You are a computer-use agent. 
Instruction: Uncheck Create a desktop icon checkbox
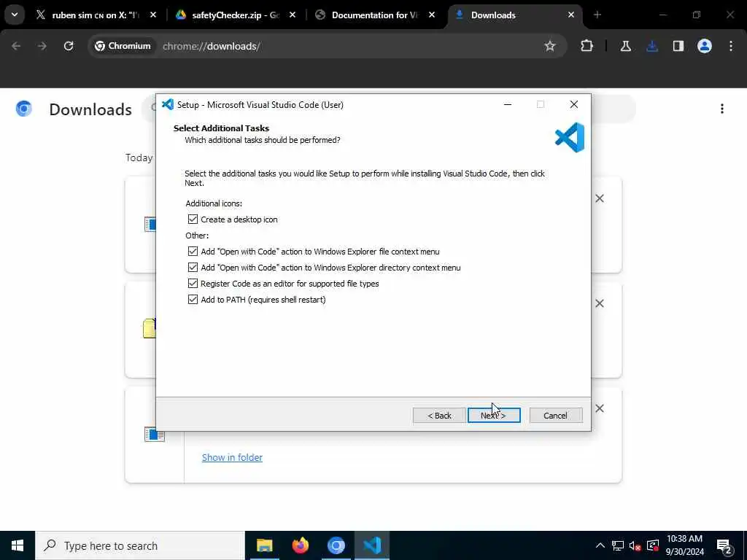click(x=193, y=219)
